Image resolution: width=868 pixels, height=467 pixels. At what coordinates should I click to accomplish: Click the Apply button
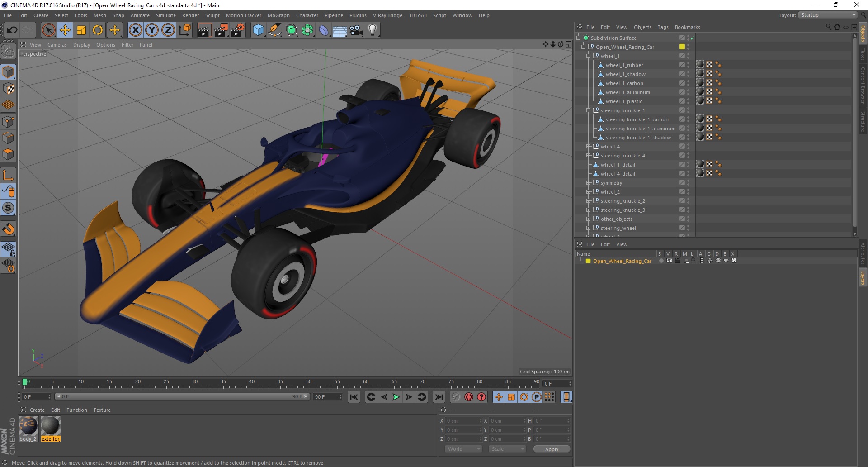pos(552,449)
